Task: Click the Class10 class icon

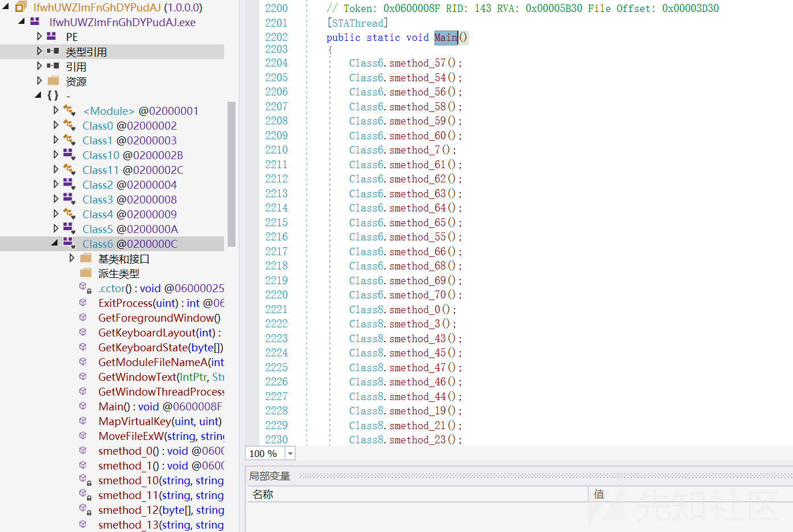Action: (69, 155)
